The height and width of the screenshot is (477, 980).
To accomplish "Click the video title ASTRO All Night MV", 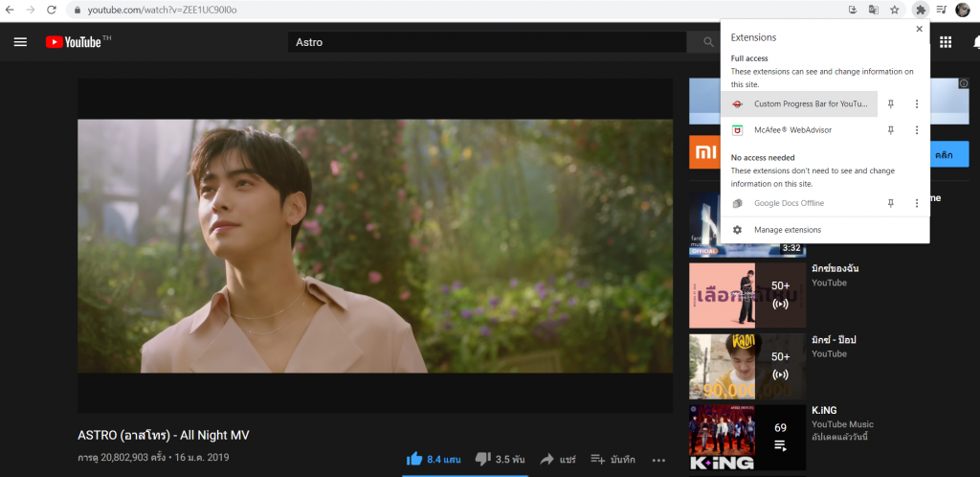I will (x=164, y=435).
